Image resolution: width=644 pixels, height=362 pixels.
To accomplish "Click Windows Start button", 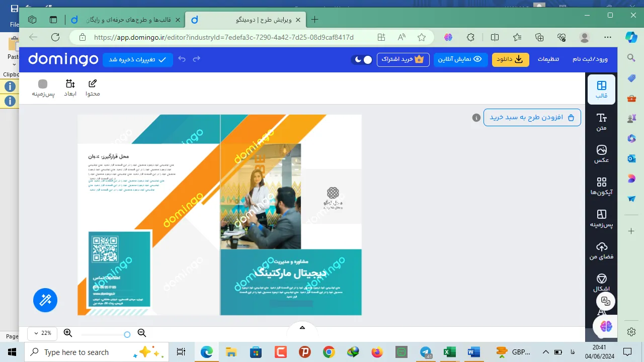I will [x=12, y=352].
